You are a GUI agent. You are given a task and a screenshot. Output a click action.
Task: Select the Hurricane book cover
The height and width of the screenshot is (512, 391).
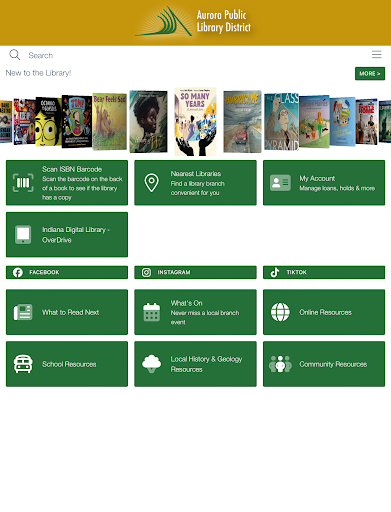(242, 122)
